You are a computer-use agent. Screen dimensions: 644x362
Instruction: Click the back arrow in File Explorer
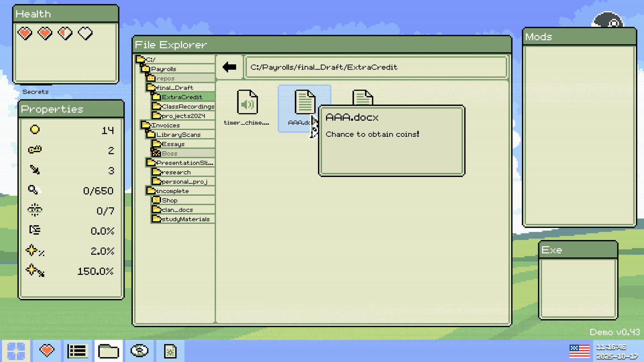[229, 67]
